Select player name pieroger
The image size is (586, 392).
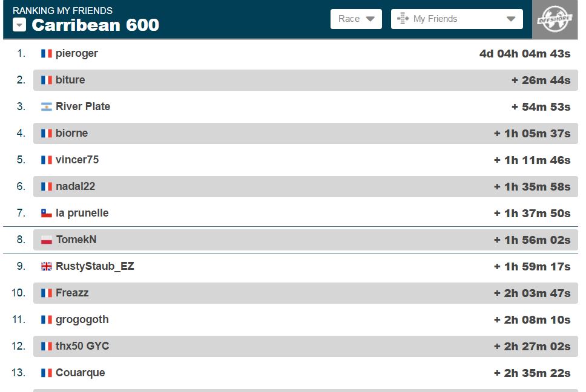pos(77,54)
